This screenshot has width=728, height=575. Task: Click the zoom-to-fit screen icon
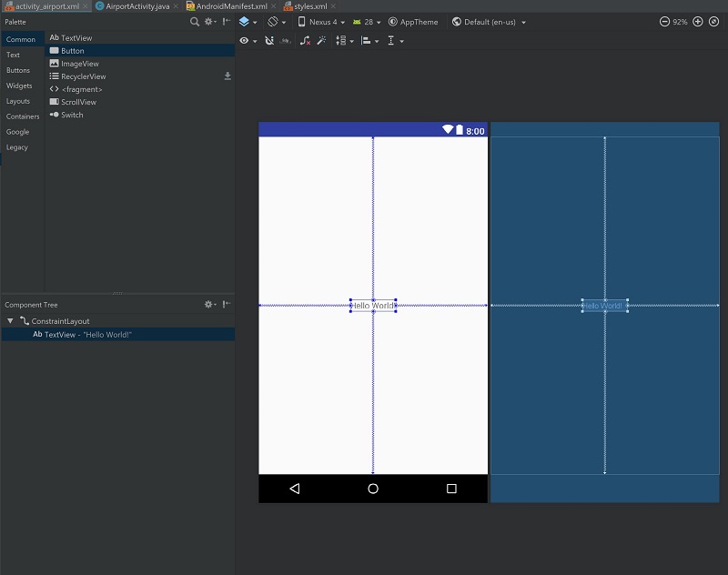coord(714,22)
